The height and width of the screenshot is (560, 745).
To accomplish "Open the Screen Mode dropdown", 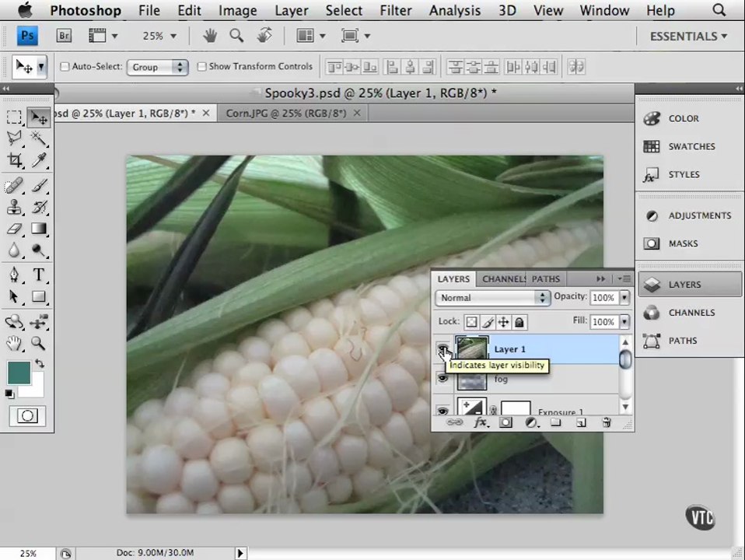I will pyautogui.click(x=355, y=36).
